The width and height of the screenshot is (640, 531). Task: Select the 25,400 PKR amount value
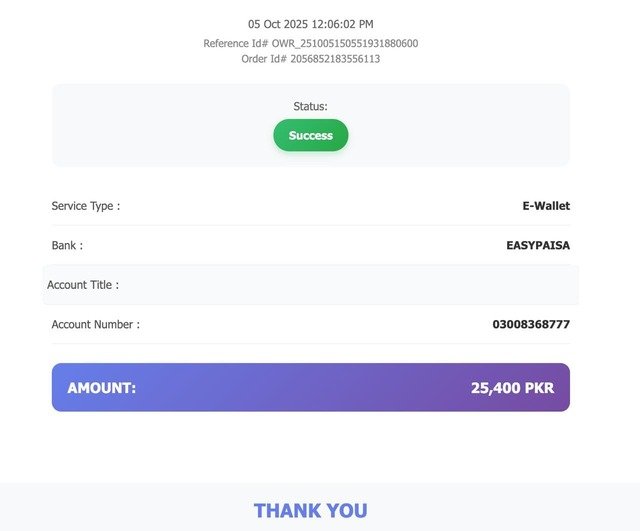pyautogui.click(x=512, y=388)
